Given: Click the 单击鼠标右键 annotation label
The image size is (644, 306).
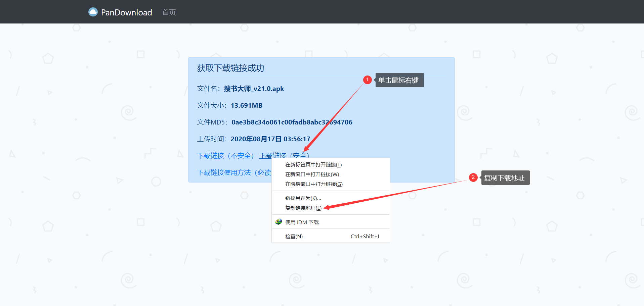Looking at the screenshot, I should tap(399, 80).
